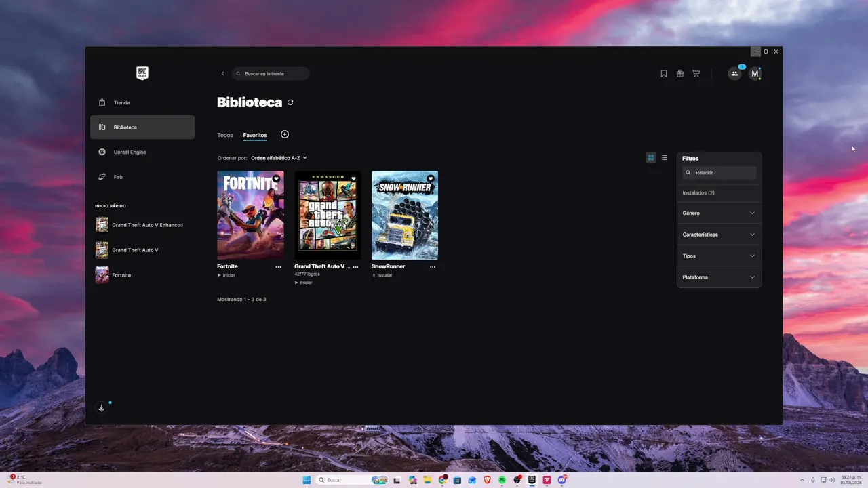Click the SnowRunner game title
Viewport: 868px width, 488px height.
[x=389, y=267]
